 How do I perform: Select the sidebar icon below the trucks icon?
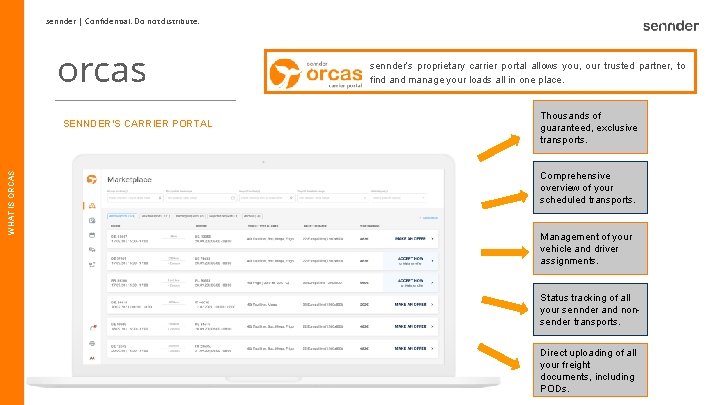click(x=92, y=264)
